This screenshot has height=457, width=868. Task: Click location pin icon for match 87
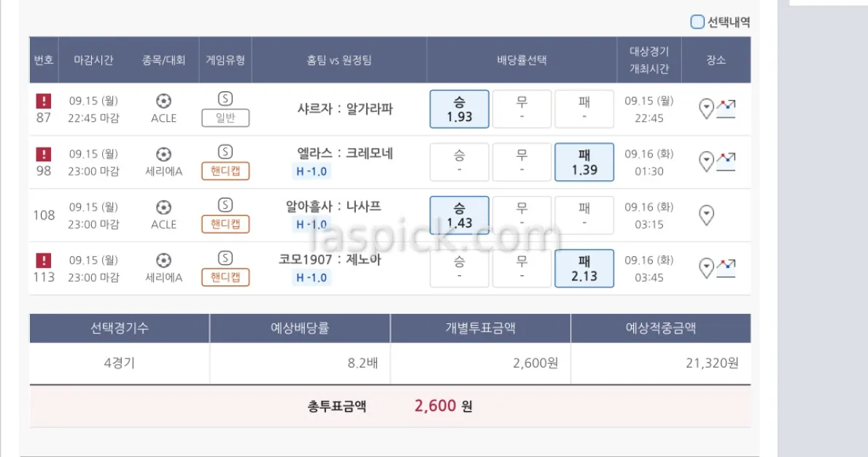coord(706,110)
